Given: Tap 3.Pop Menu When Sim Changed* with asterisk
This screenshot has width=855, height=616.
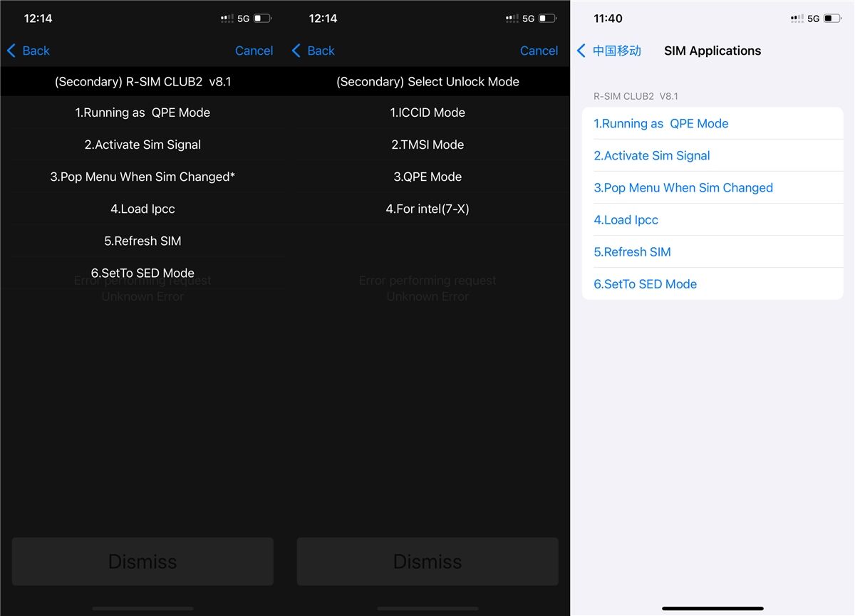Looking at the screenshot, I should click(142, 177).
